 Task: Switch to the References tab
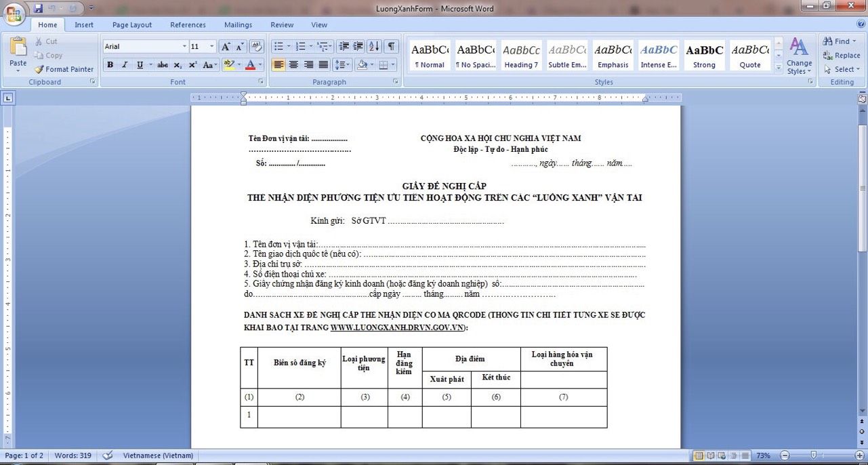(188, 24)
